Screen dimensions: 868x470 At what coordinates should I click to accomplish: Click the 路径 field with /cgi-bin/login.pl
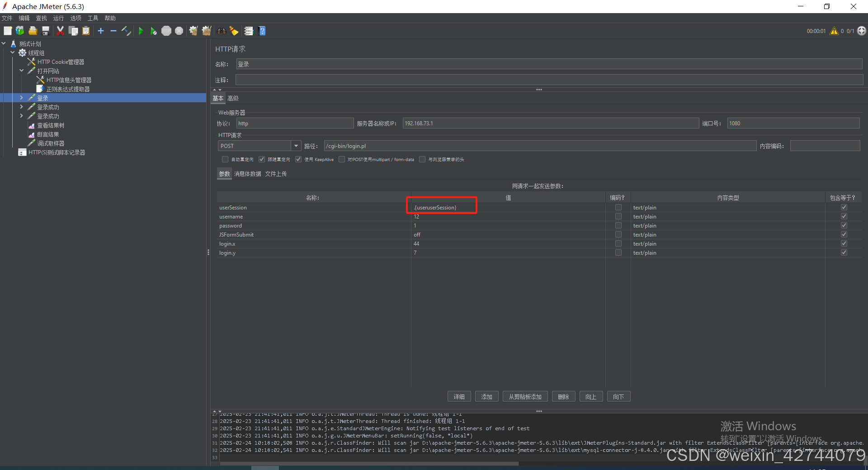[540, 146]
